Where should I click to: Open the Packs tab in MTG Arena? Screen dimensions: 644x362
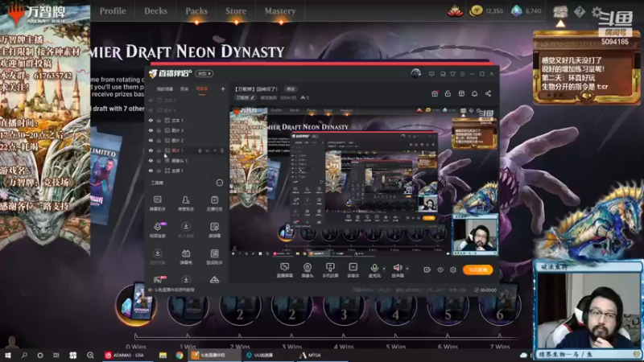[196, 11]
